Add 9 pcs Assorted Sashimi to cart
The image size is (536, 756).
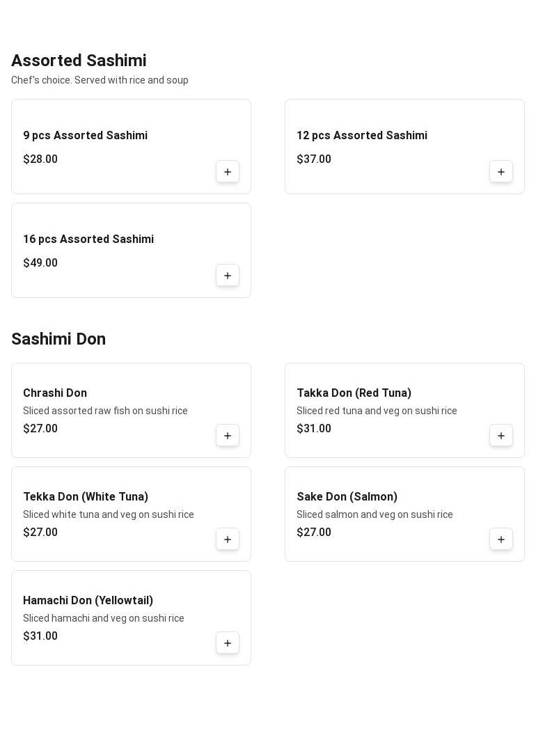(x=228, y=172)
